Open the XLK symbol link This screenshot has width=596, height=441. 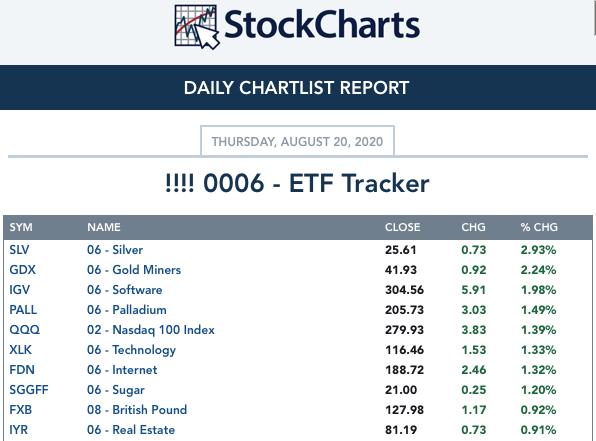coord(21,350)
